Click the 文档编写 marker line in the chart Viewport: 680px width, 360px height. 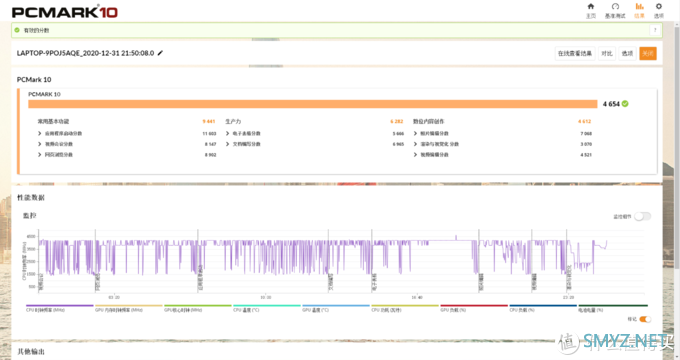(329, 260)
